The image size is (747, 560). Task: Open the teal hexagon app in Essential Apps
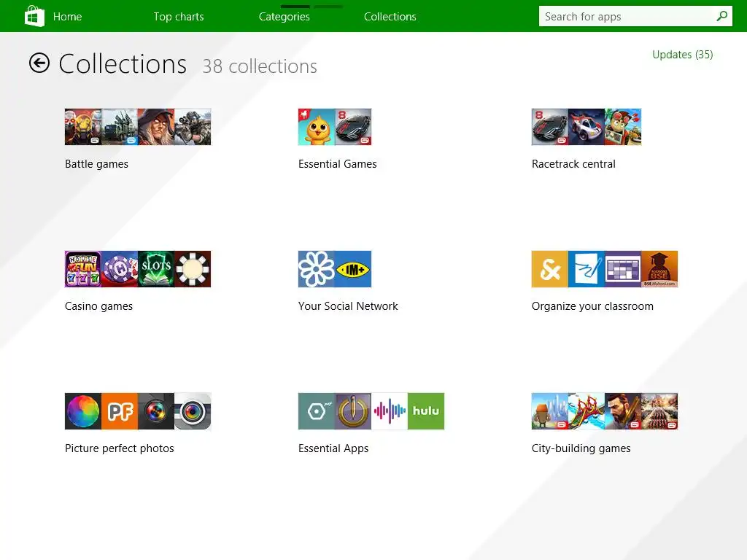317,411
